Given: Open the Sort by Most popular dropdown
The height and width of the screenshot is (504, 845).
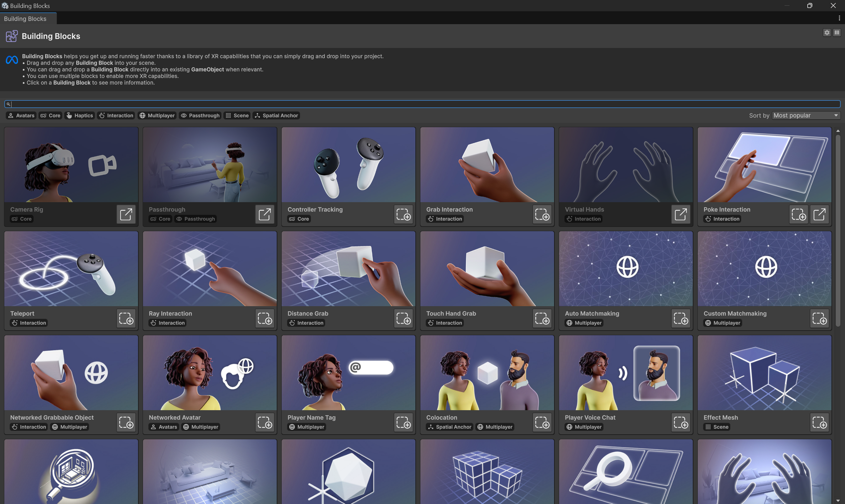Looking at the screenshot, I should tap(806, 116).
